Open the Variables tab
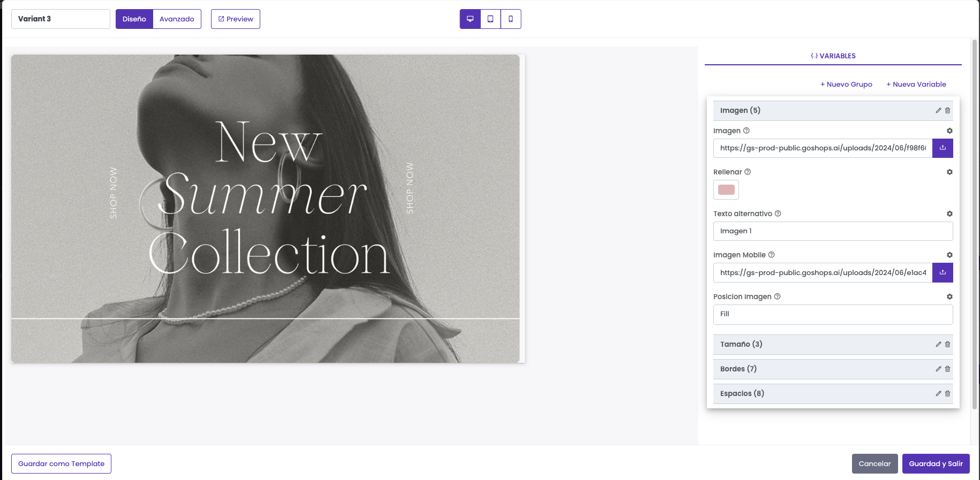 click(833, 56)
